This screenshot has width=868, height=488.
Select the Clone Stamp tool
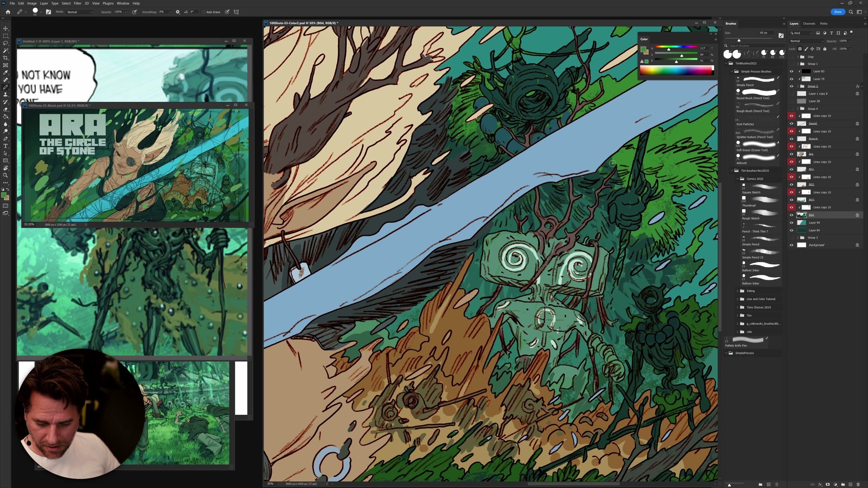(x=5, y=94)
